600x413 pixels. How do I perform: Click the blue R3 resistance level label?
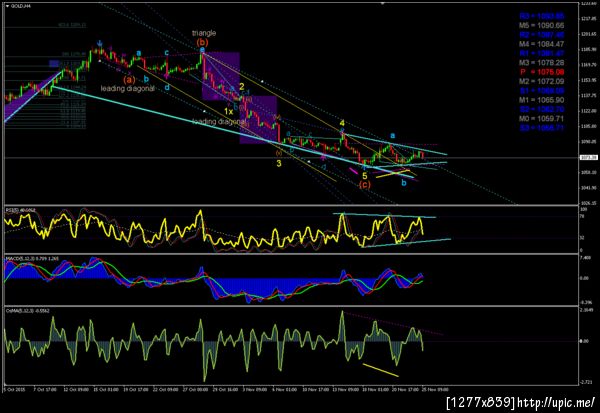click(541, 16)
